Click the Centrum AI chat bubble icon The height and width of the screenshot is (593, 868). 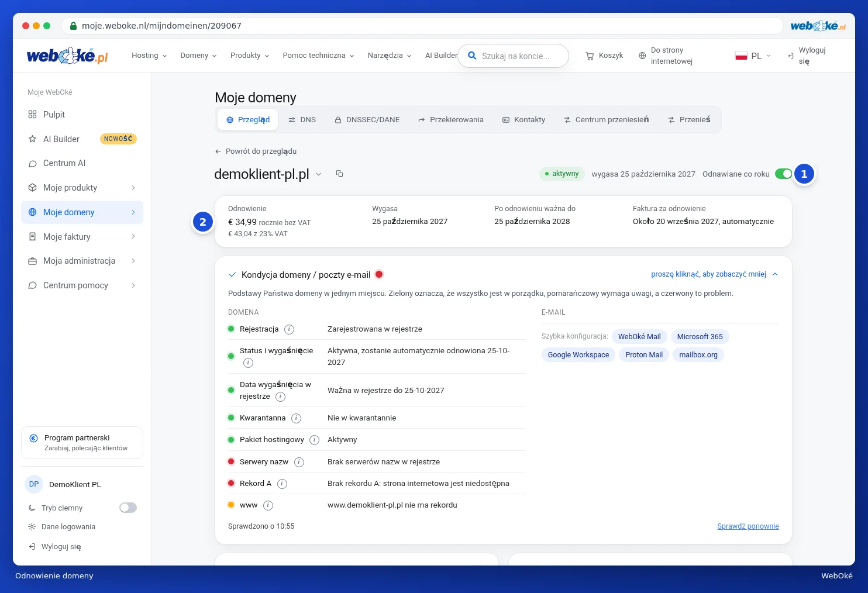coord(32,164)
